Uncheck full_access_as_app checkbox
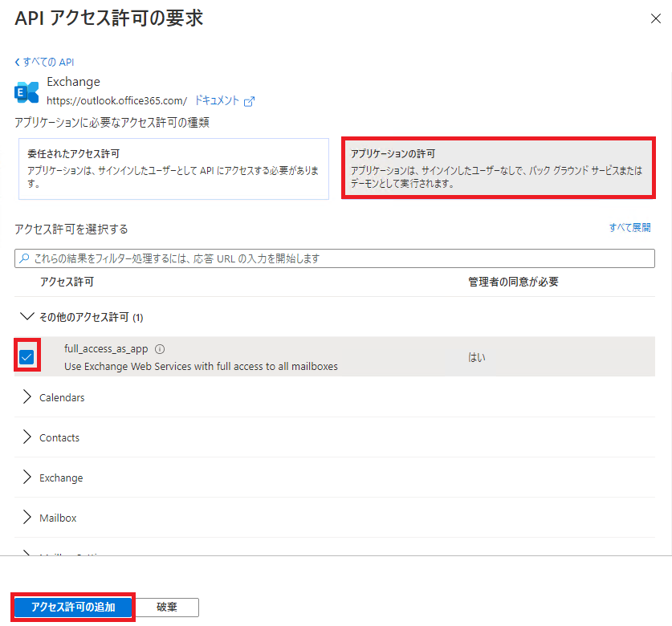The height and width of the screenshot is (626, 672). click(26, 356)
